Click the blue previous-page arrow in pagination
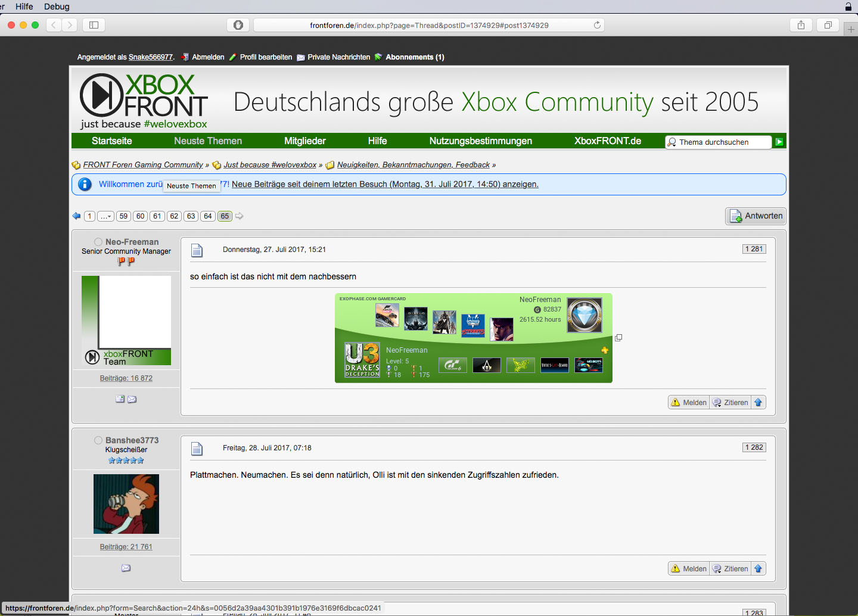This screenshot has width=858, height=616. [x=76, y=216]
